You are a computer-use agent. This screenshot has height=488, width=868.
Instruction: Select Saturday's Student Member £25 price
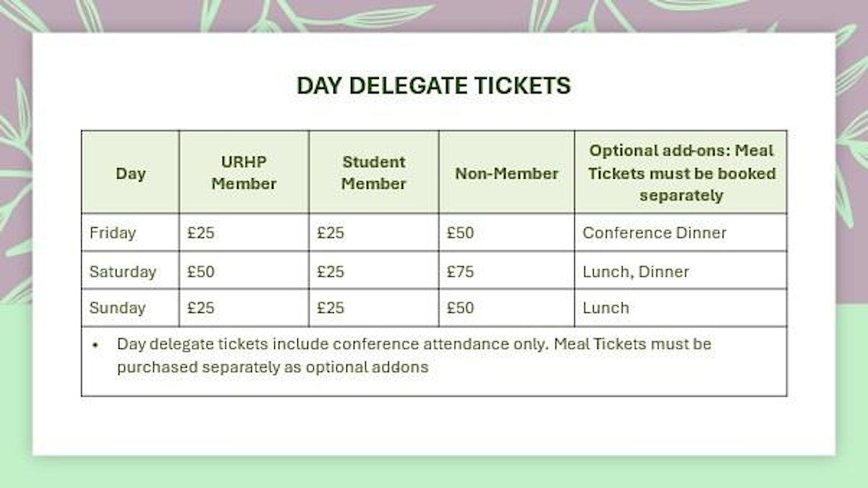click(x=331, y=272)
